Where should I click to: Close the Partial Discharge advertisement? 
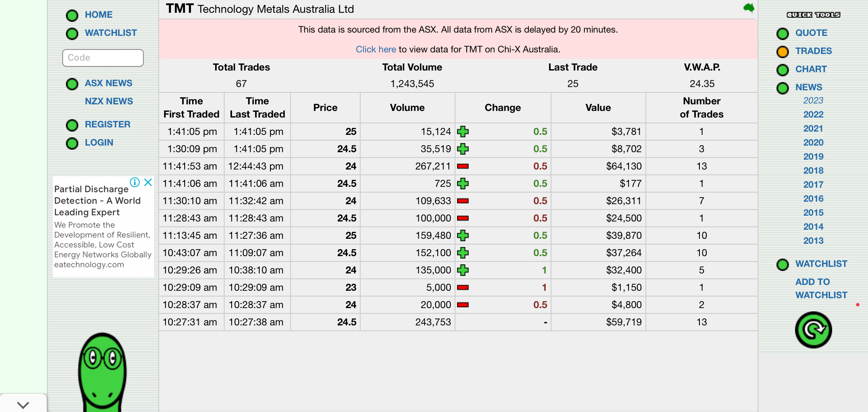[148, 182]
